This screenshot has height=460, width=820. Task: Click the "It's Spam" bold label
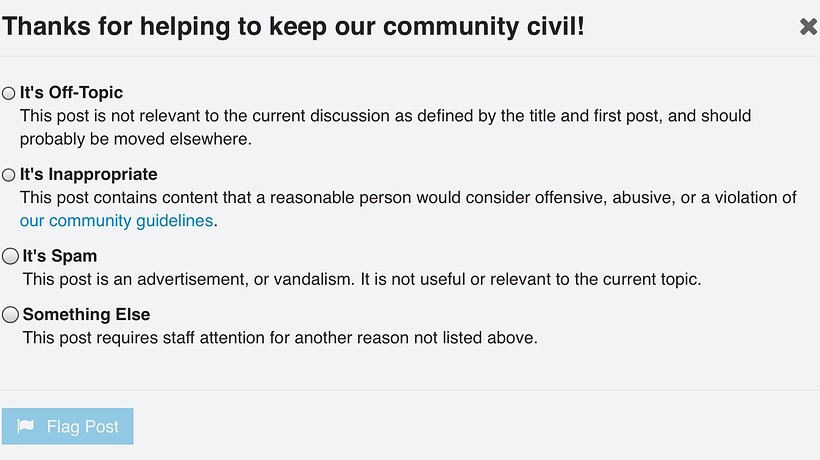coord(60,256)
